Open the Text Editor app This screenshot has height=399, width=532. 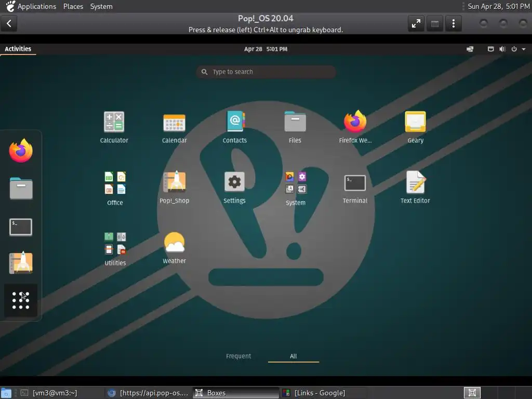[x=415, y=187]
